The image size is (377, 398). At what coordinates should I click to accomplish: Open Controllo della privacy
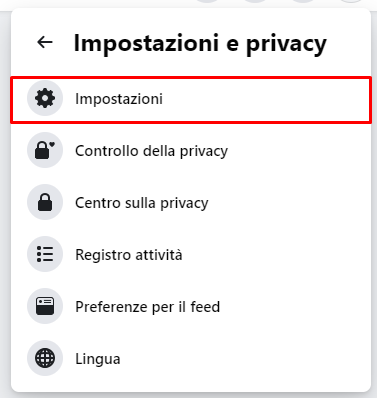pyautogui.click(x=191, y=151)
